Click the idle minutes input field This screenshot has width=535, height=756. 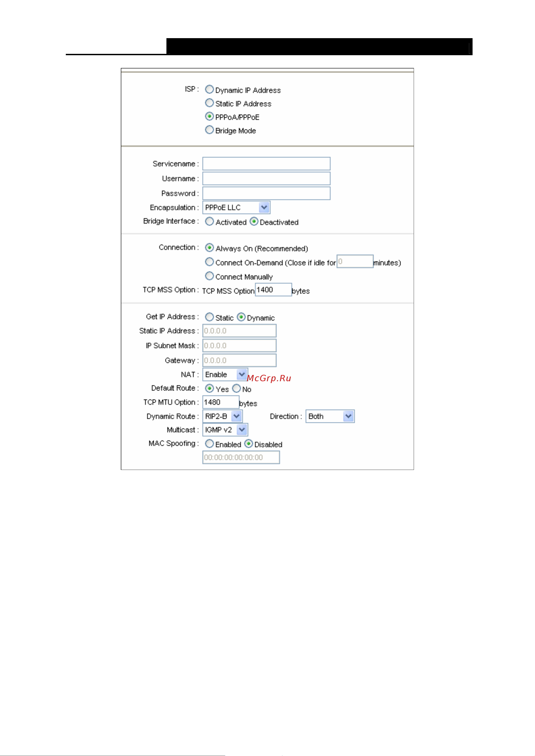click(x=355, y=261)
